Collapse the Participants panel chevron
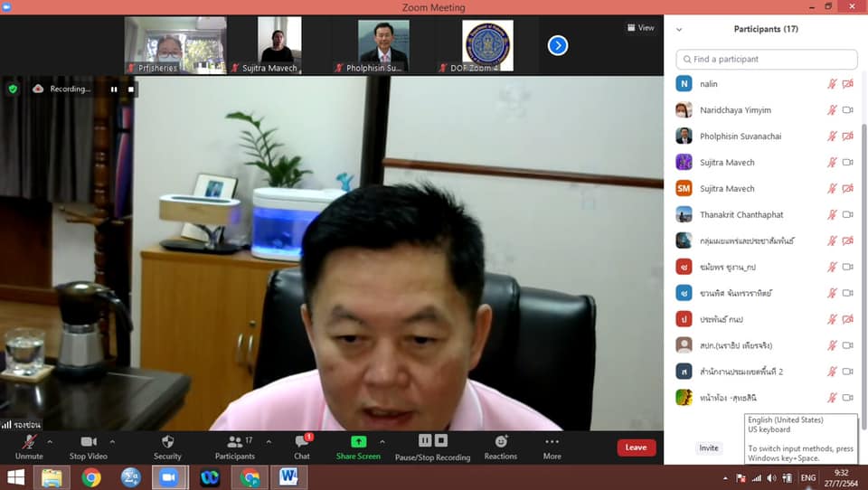 pos(679,29)
